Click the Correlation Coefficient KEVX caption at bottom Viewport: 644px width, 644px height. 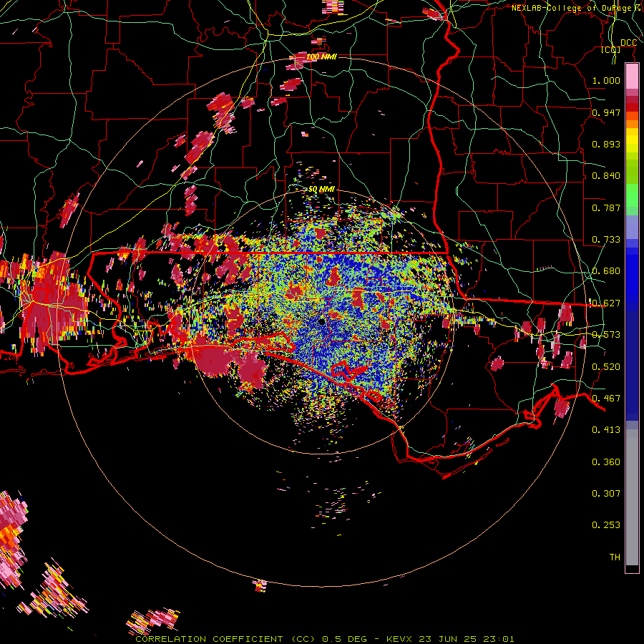coord(324,639)
